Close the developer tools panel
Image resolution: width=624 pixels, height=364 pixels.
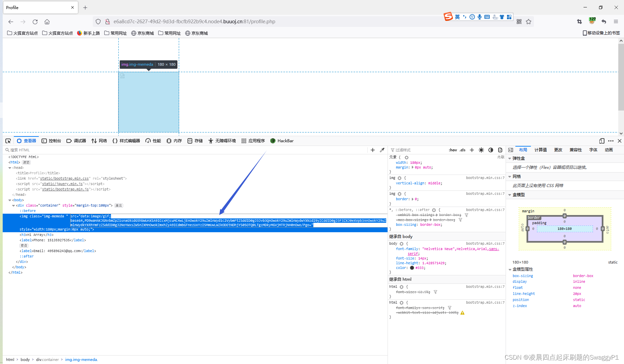coord(620,141)
